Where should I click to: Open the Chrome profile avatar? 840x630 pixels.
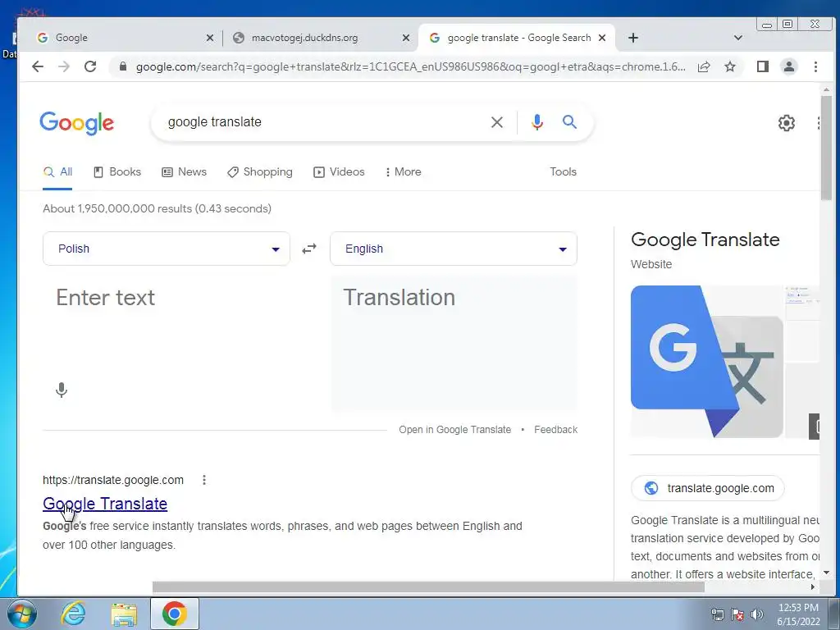click(788, 66)
